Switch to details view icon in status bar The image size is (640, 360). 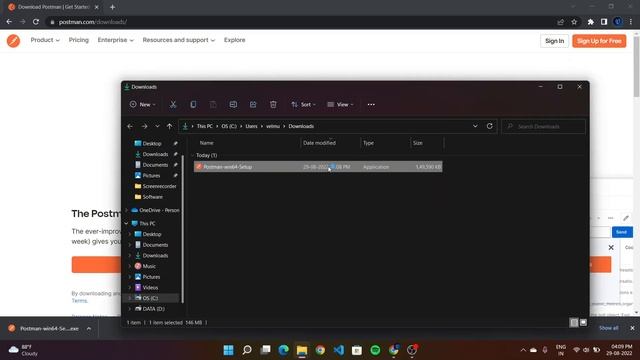[574, 322]
